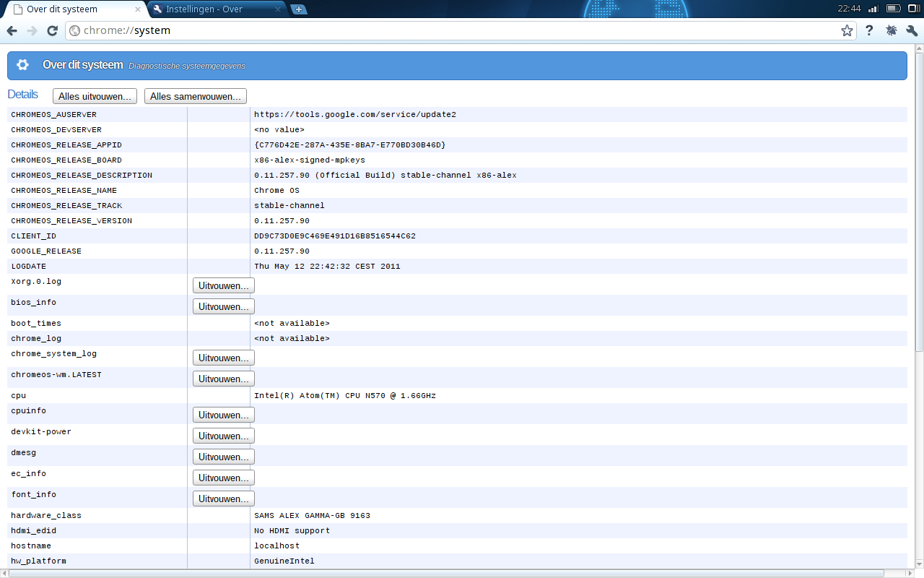Expand the font_info entry
This screenshot has height=578, width=924.
click(224, 499)
